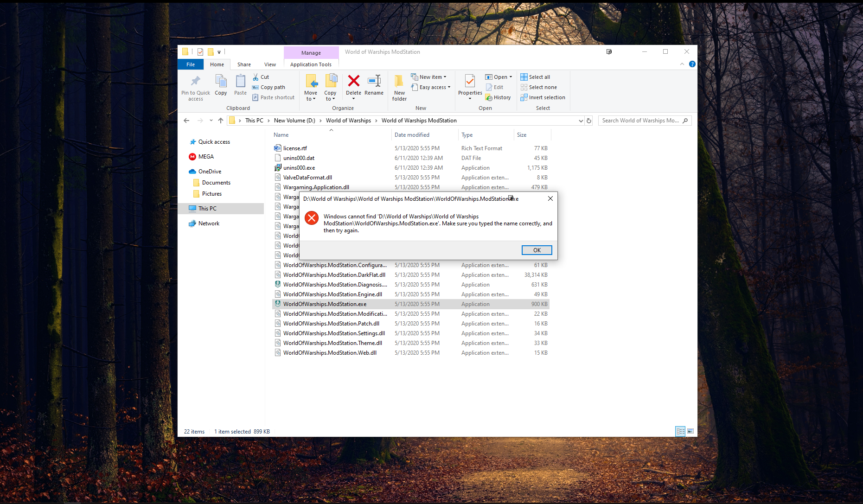The width and height of the screenshot is (863, 504).
Task: Switch to details view layout
Action: coord(680,431)
